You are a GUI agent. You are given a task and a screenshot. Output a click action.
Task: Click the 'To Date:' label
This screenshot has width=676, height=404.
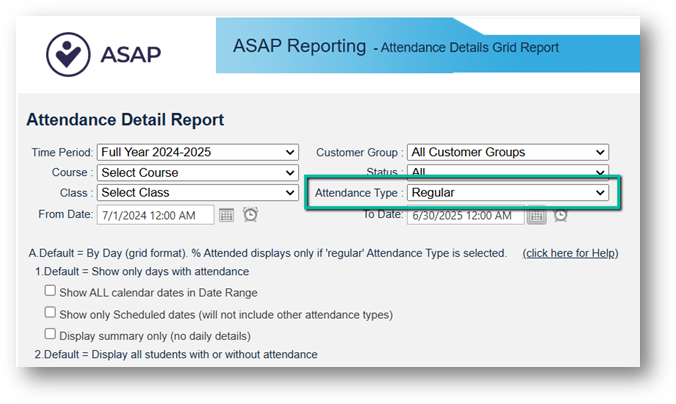point(383,214)
